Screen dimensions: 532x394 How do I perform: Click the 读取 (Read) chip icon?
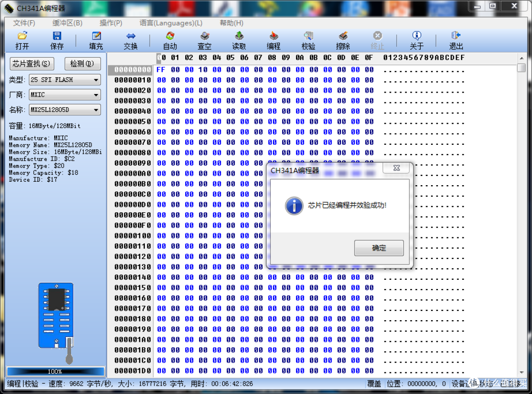pyautogui.click(x=239, y=40)
